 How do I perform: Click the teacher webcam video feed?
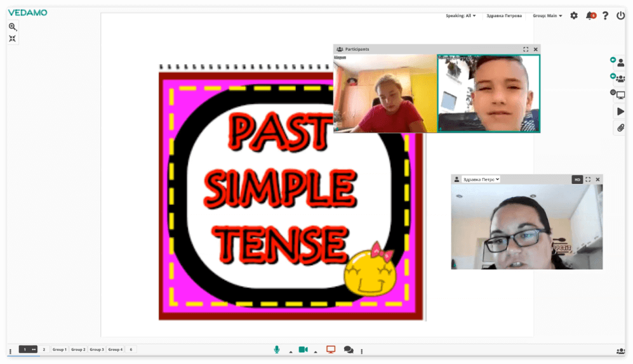[x=527, y=227]
